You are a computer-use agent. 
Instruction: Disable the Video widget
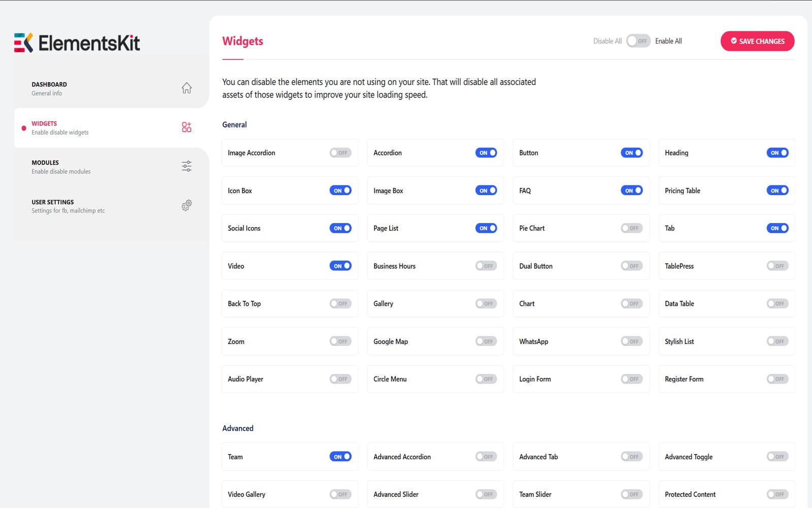point(341,266)
